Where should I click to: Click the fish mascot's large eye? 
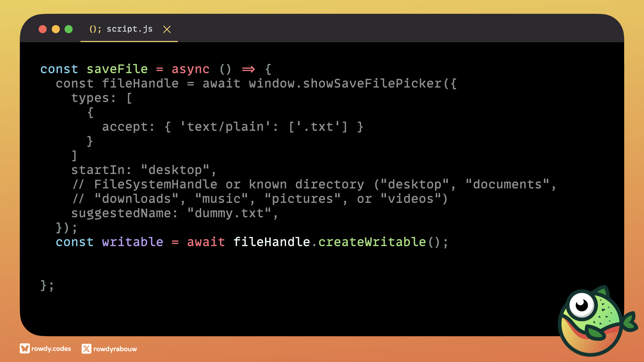pyautogui.click(x=582, y=304)
